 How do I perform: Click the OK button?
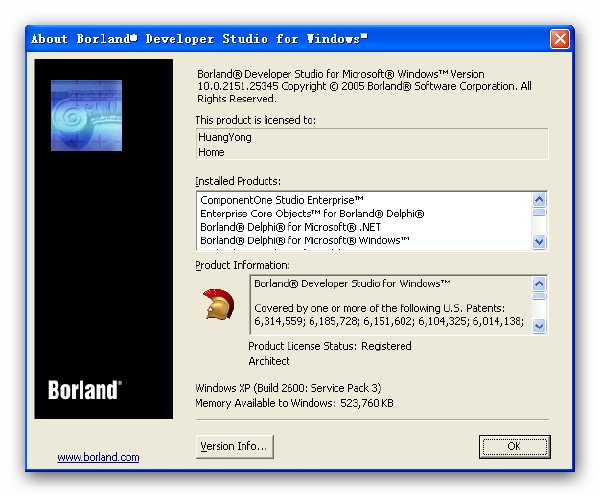514,446
